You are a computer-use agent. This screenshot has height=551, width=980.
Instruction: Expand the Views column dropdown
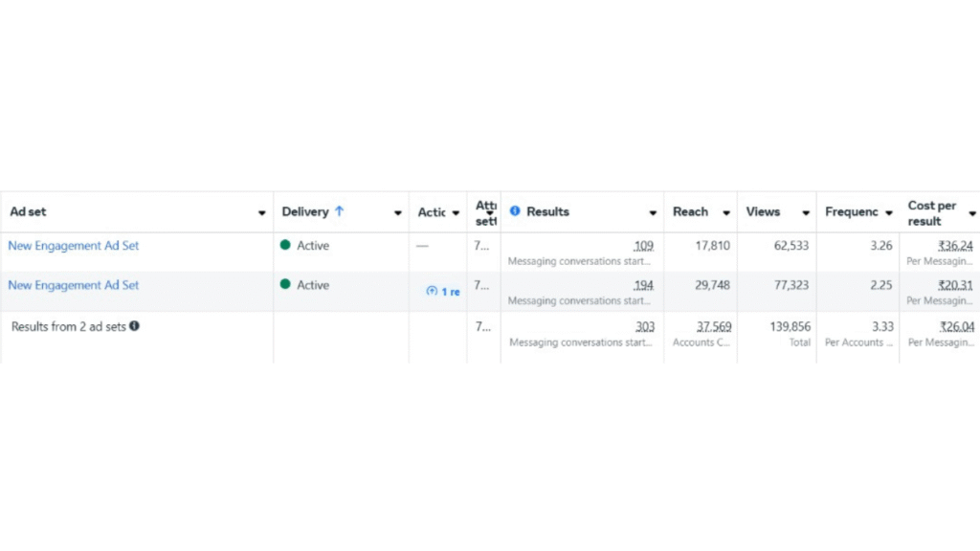click(805, 212)
